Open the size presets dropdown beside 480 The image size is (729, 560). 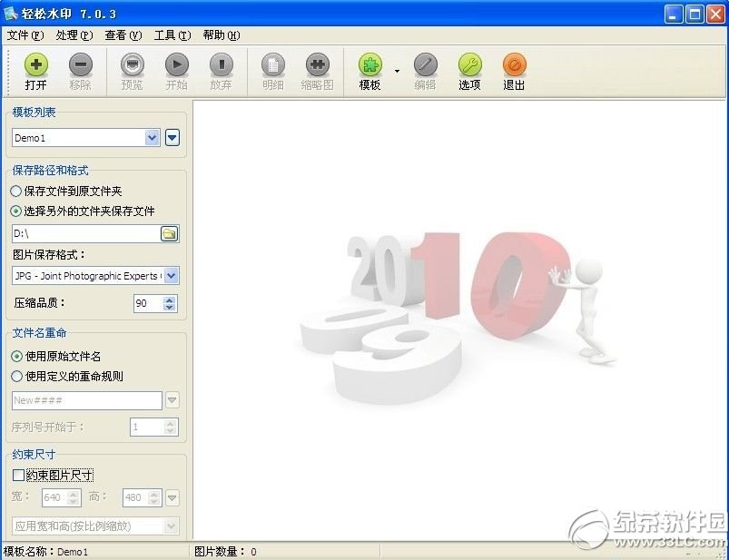click(x=172, y=497)
